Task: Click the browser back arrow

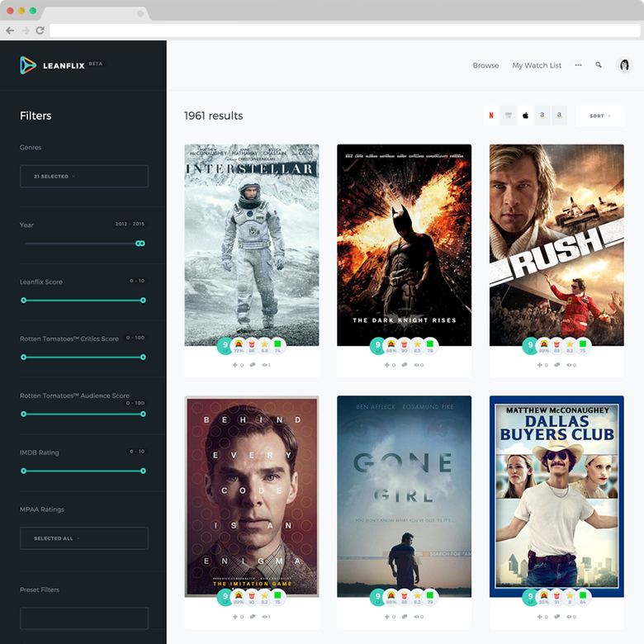Action: click(x=10, y=31)
